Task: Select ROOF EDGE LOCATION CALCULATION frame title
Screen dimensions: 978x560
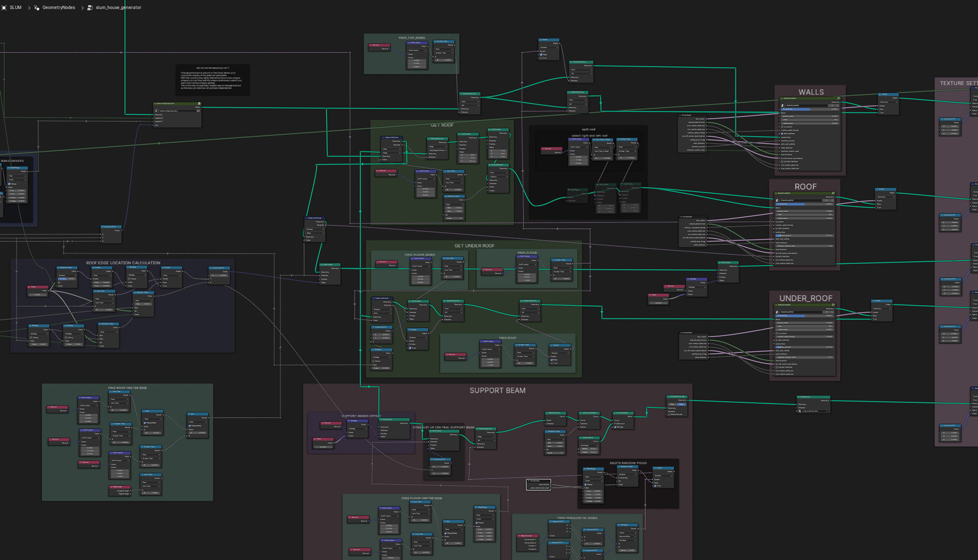Action: pyautogui.click(x=123, y=263)
